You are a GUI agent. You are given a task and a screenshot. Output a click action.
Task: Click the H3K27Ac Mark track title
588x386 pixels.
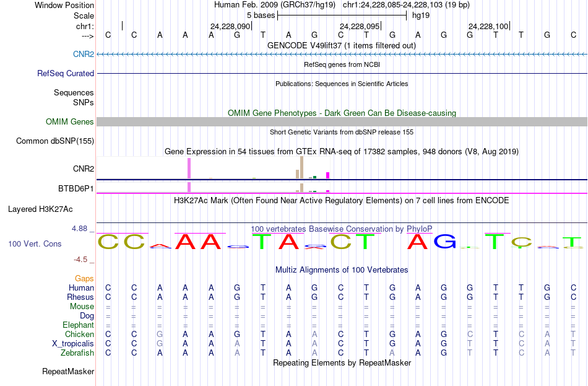(x=342, y=201)
